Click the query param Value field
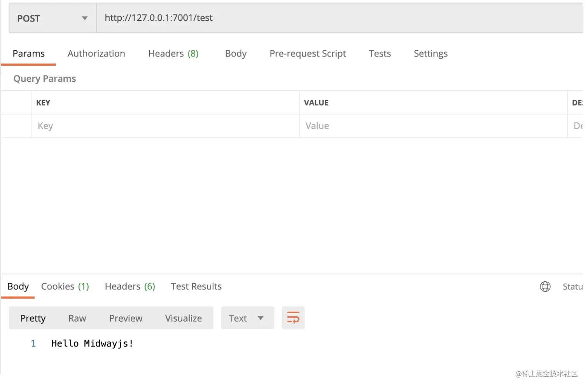Viewport: 588px width, 388px height. (x=434, y=126)
